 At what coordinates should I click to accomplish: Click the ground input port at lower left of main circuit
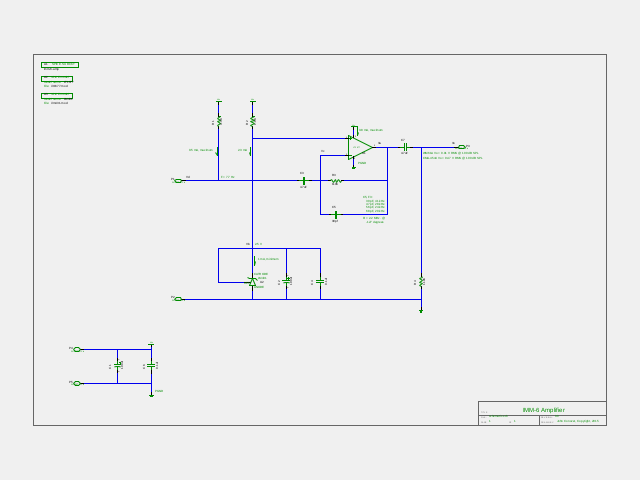coord(178,299)
